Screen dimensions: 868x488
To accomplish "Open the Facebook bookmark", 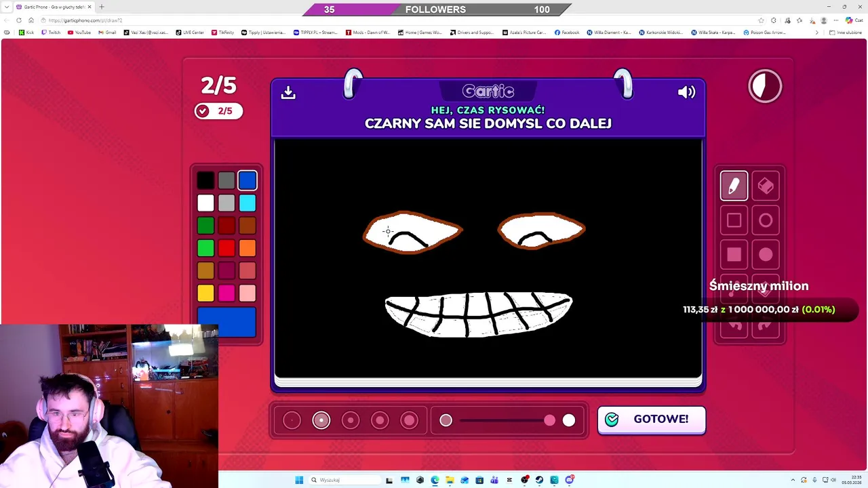I will pyautogui.click(x=567, y=33).
